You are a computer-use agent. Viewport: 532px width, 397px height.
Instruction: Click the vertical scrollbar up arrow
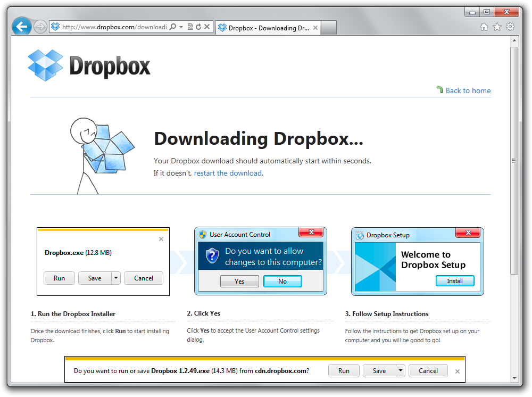click(514, 40)
